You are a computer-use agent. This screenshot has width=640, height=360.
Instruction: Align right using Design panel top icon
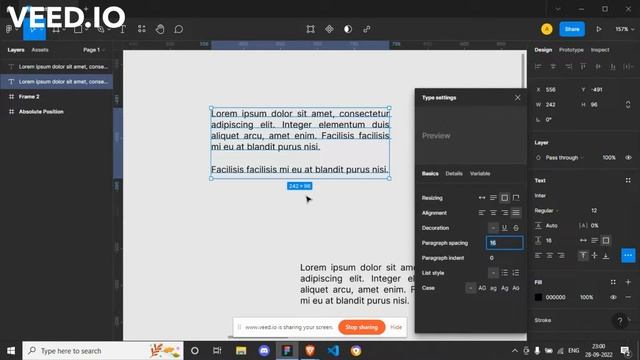(x=568, y=67)
